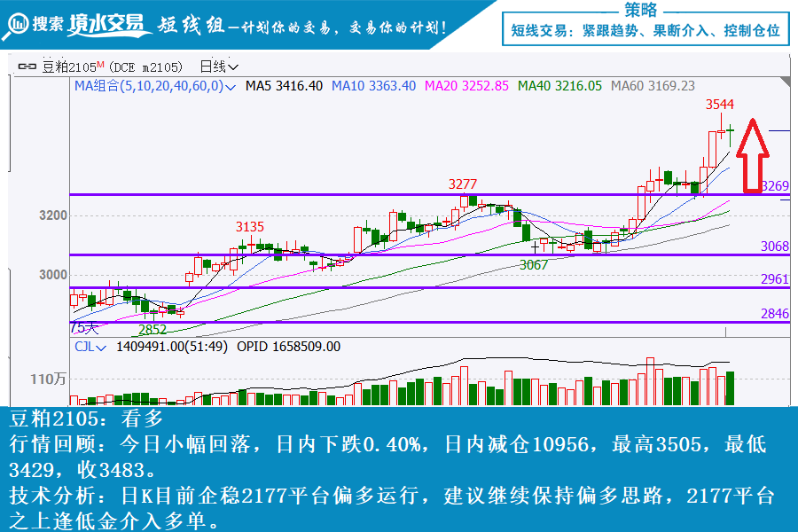Click the chain link icon beside 豆粕2105
The width and height of the screenshot is (798, 532).
27,66
